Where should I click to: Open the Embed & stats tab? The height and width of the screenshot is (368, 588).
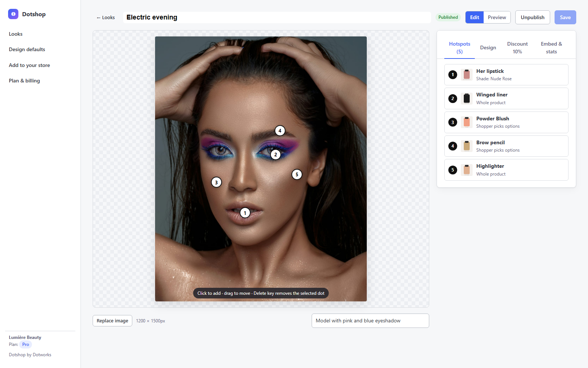(x=551, y=47)
